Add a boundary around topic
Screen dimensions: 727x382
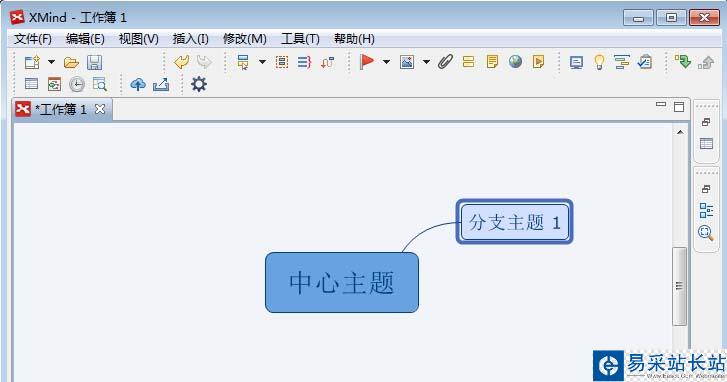282,62
